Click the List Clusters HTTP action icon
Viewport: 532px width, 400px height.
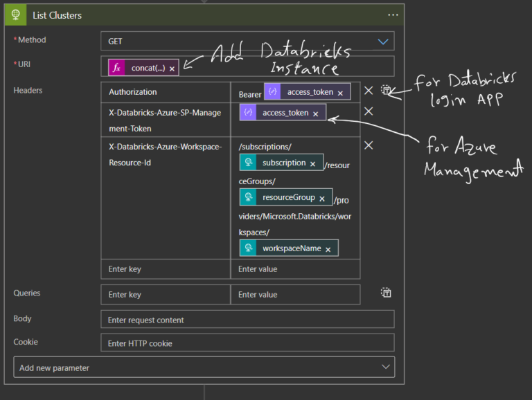click(16, 15)
